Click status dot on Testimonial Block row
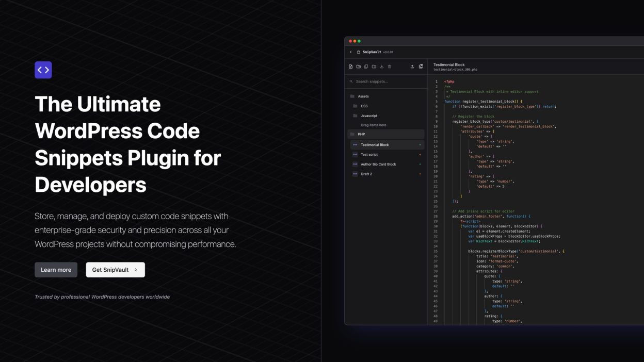This screenshot has height=362, width=644. pyautogui.click(x=420, y=145)
